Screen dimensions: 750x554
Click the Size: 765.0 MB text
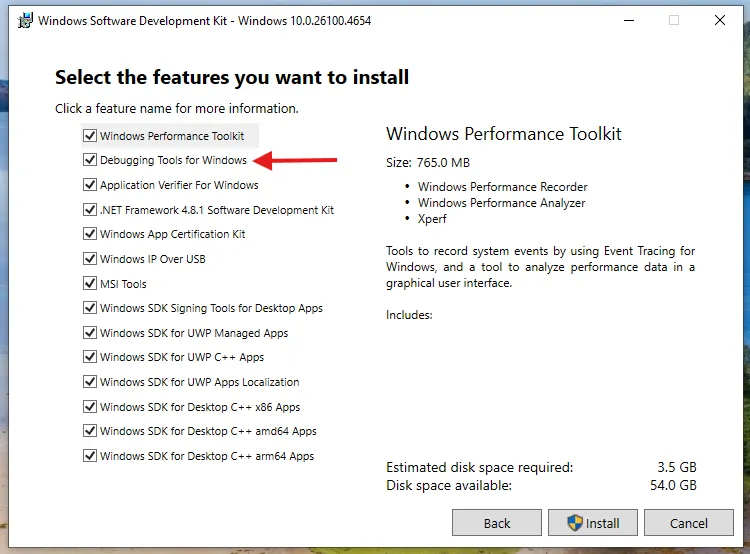point(428,163)
